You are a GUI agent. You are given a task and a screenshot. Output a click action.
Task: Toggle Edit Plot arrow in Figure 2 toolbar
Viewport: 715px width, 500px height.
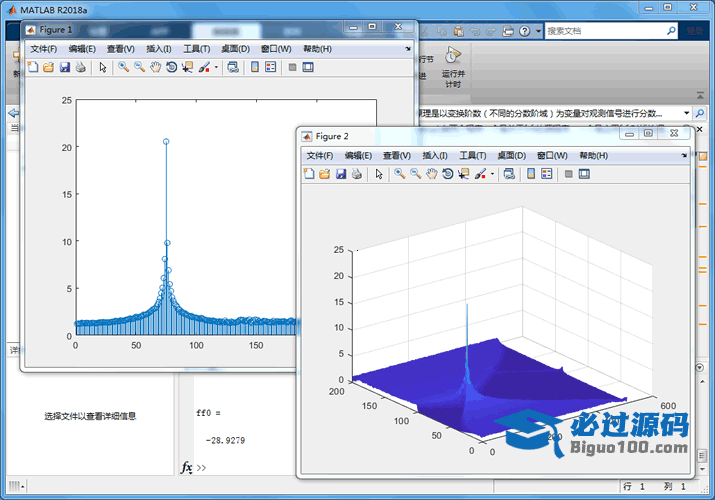pyautogui.click(x=378, y=174)
